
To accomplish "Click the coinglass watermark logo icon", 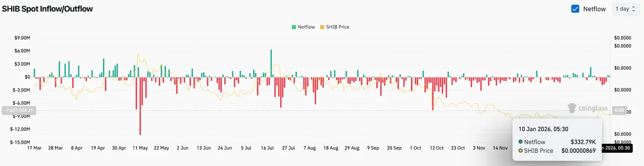I will [x=572, y=108].
